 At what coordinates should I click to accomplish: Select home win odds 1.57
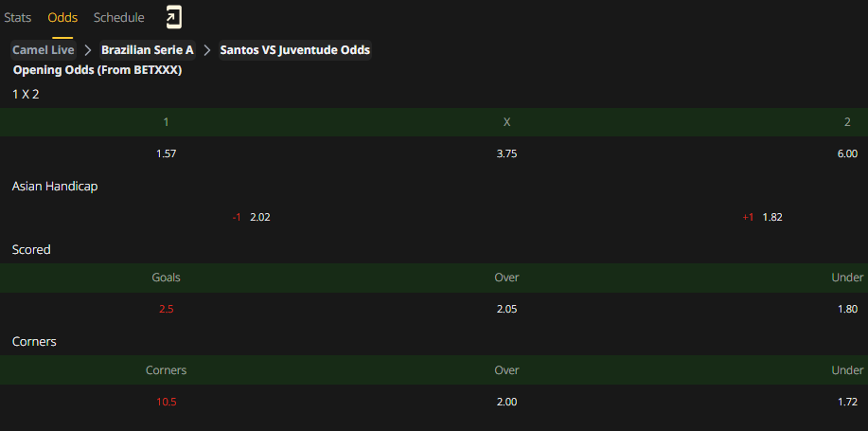[x=166, y=154]
